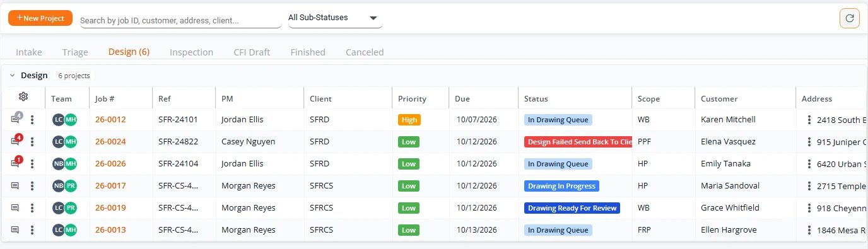Open High priority selector for 26-0012
The height and width of the screenshot is (249, 868).
pos(409,120)
